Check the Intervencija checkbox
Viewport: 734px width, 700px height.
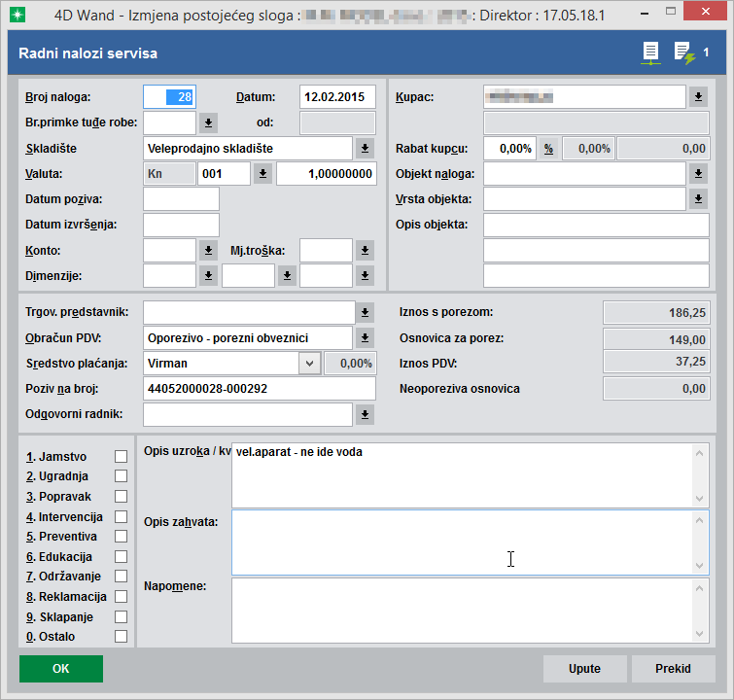121,516
